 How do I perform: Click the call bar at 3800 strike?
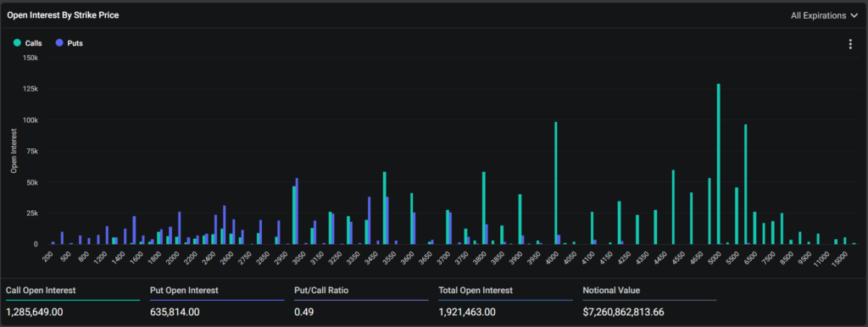(484, 208)
